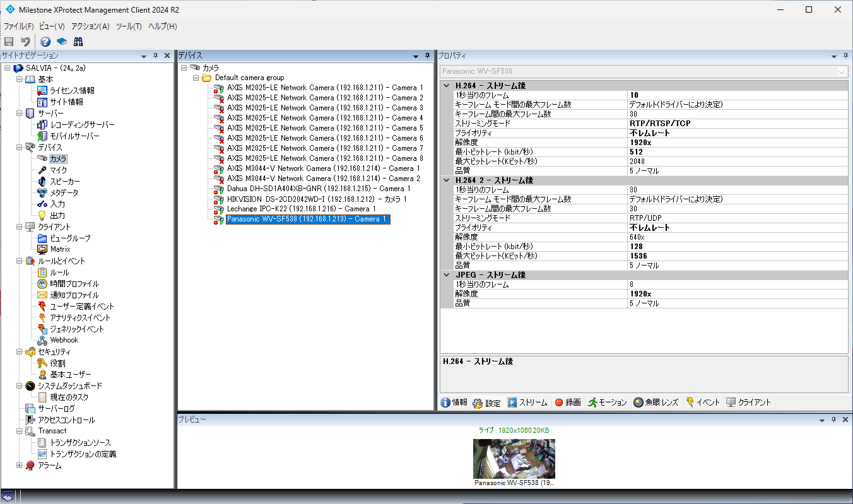
Task: Switch to イベント tab
Action: [x=702, y=402]
